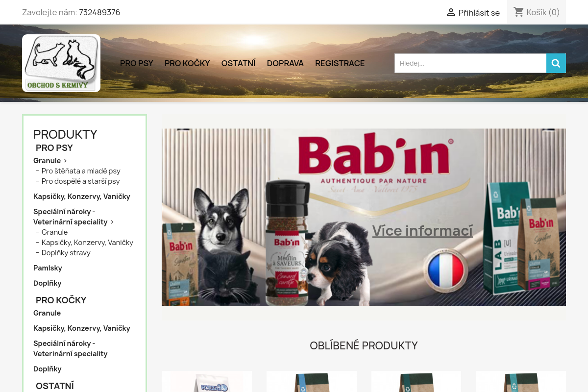588x392 pixels.
Task: Open the shopping cart icon
Action: click(x=519, y=12)
